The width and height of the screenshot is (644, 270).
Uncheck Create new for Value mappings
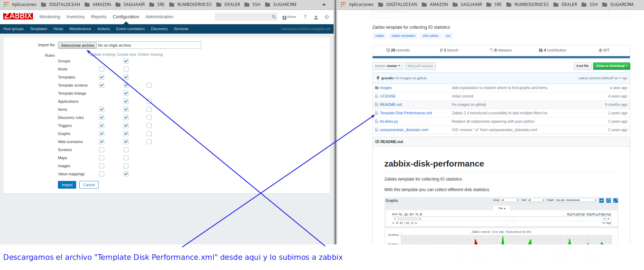(126, 174)
